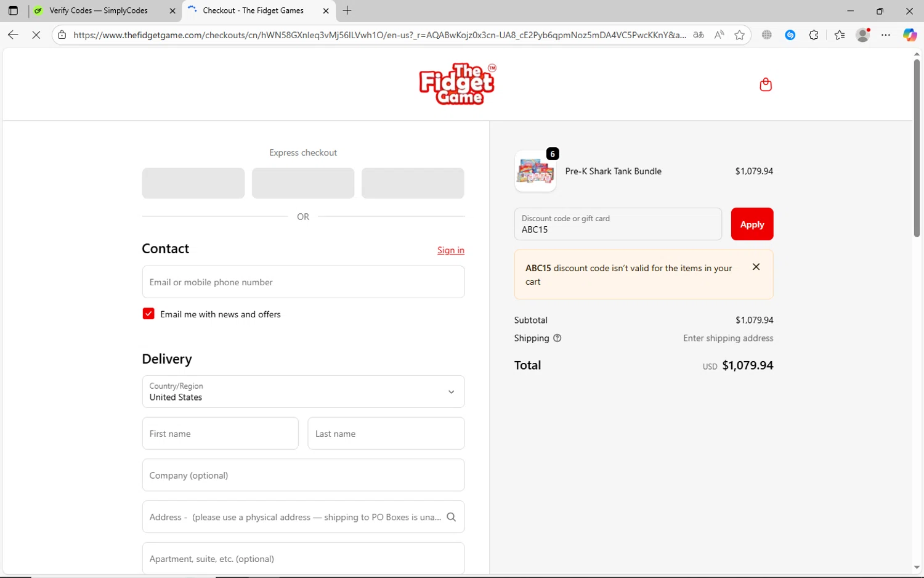This screenshot has width=924, height=578.
Task: Uncheck Email me with news and offers
Action: pyautogui.click(x=148, y=314)
